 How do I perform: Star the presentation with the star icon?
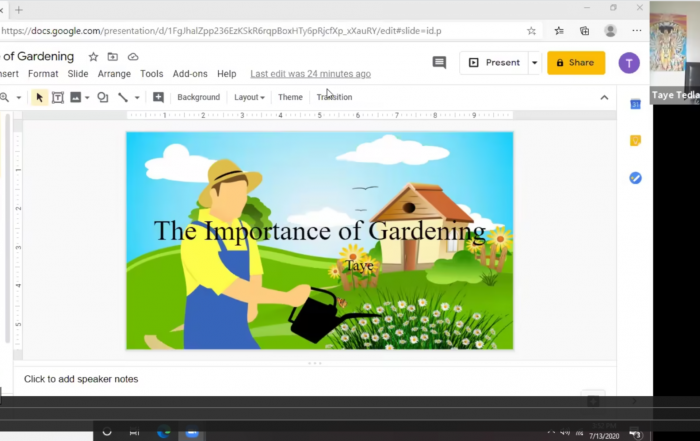[94, 57]
